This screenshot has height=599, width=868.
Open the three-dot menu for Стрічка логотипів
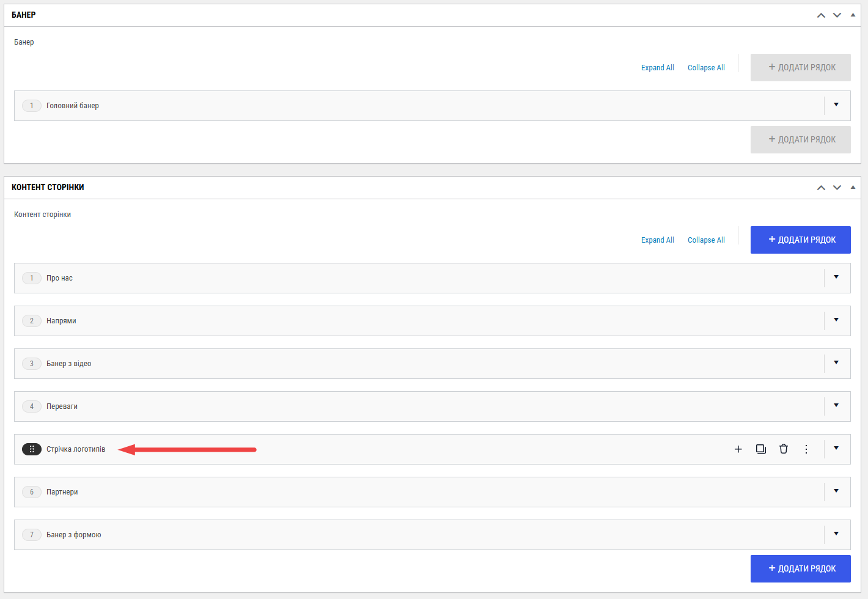(x=806, y=449)
